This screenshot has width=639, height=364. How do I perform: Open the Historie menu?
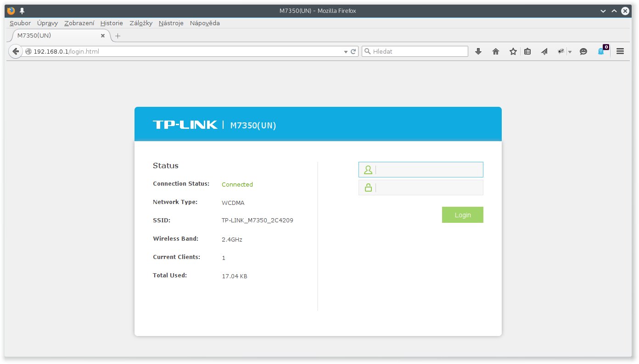point(112,23)
